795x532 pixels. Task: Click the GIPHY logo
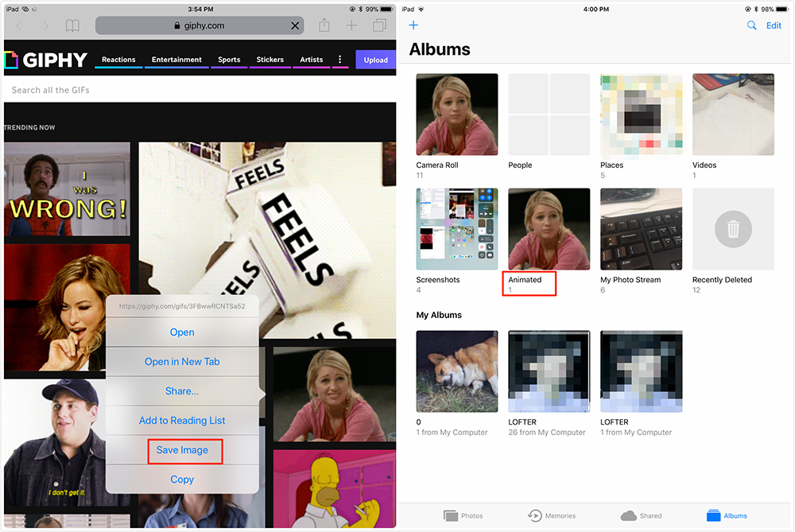click(46, 60)
